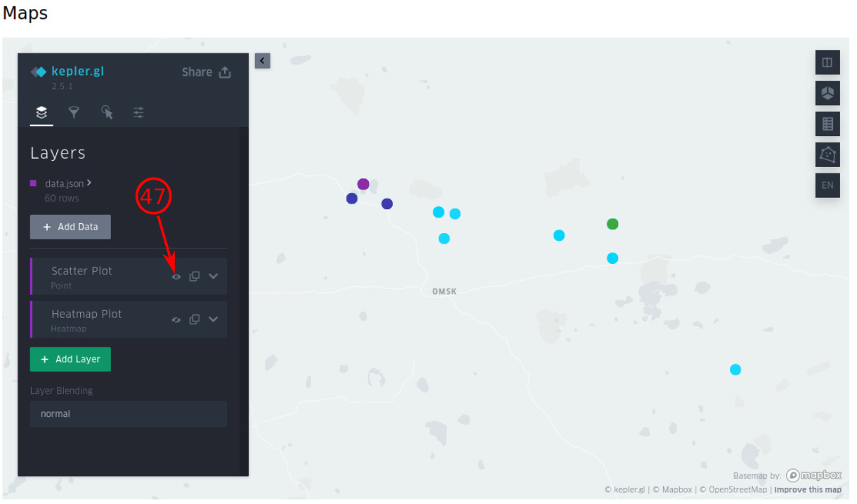Screen dimensions: 857x504
Task: Collapse the side panel with arrow button
Action: coord(262,61)
